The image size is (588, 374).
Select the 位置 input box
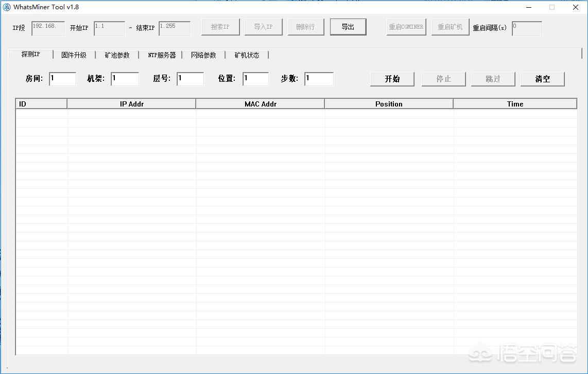coord(255,79)
